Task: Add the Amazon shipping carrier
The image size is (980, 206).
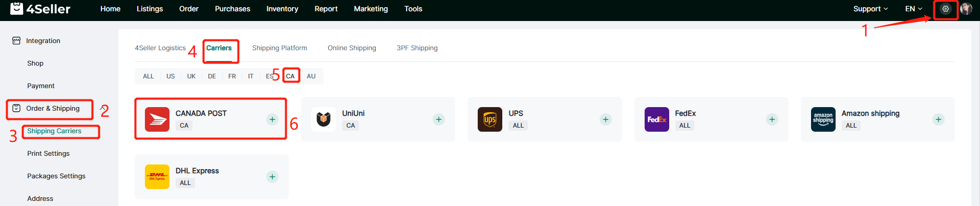Action: (x=938, y=119)
